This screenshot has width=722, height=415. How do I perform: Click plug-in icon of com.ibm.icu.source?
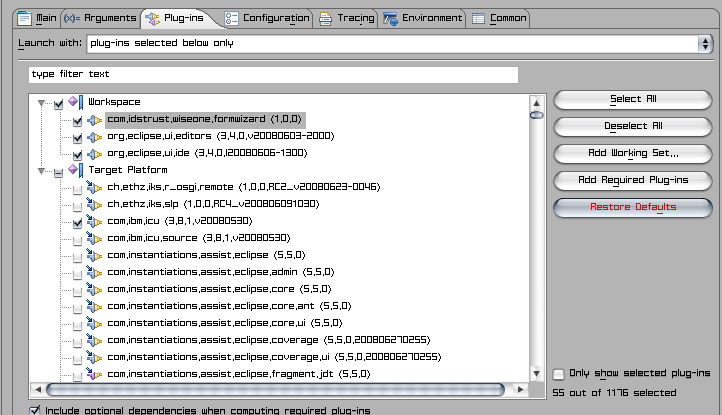pyautogui.click(x=94, y=239)
